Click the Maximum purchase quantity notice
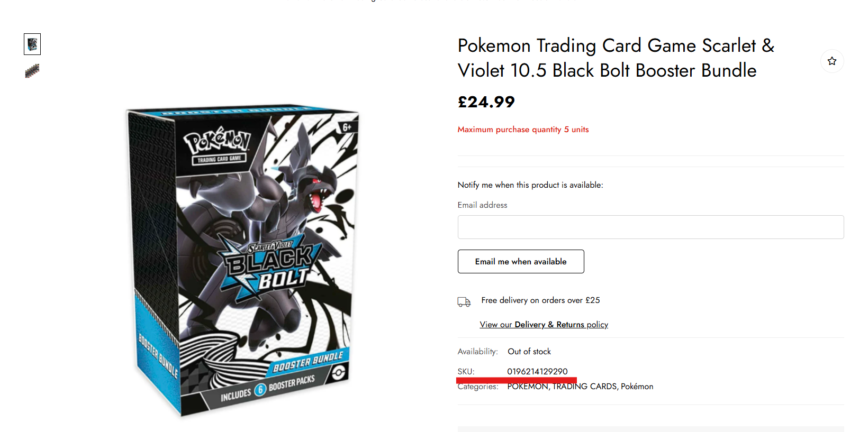Image resolution: width=868 pixels, height=432 pixels. click(523, 130)
